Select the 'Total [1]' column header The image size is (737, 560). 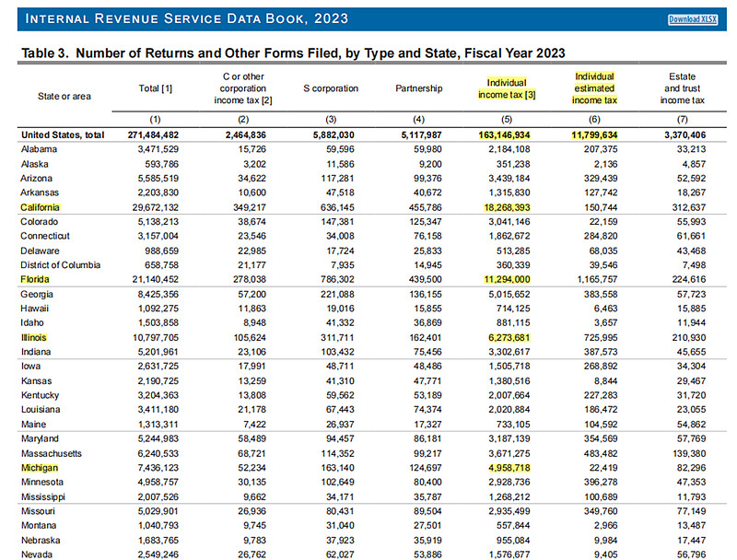point(156,88)
